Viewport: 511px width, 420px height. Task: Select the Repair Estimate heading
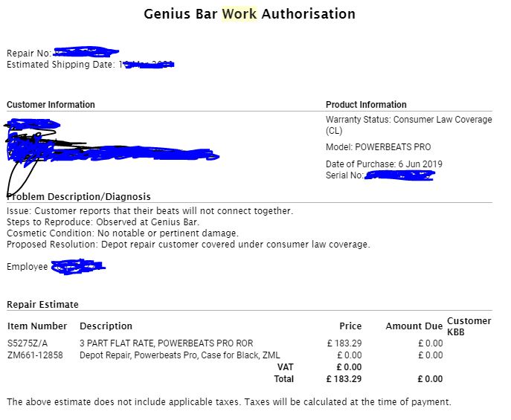42,305
